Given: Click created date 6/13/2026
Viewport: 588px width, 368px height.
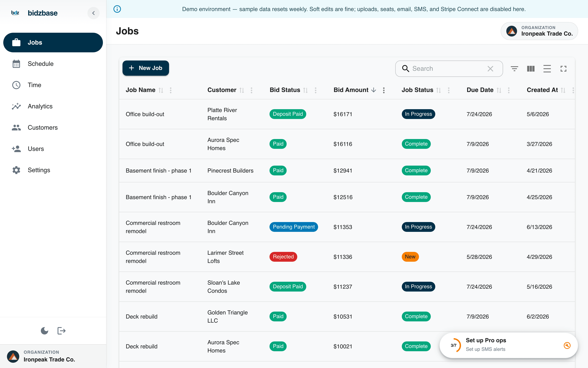Looking at the screenshot, I should point(539,227).
